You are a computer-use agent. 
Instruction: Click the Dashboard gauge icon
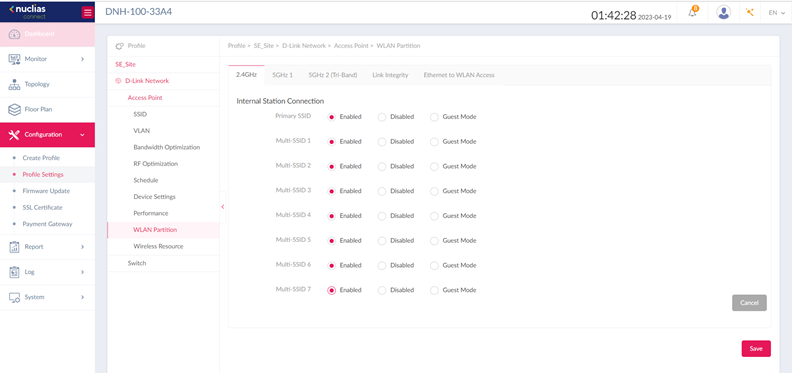(15, 34)
